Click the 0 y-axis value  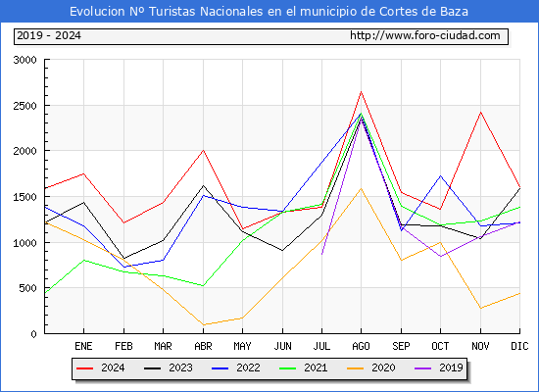(x=33, y=334)
